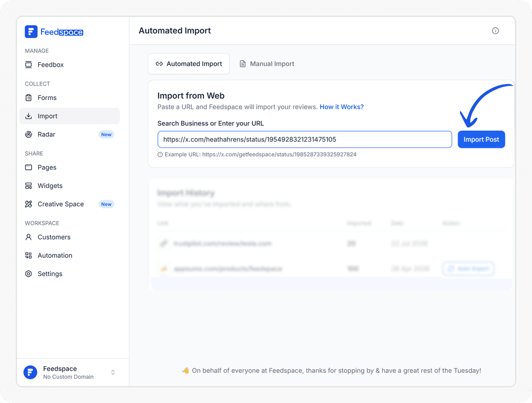Image resolution: width=532 pixels, height=403 pixels.
Task: Click 'Search Business or Enter your URL' label
Action: coord(211,124)
